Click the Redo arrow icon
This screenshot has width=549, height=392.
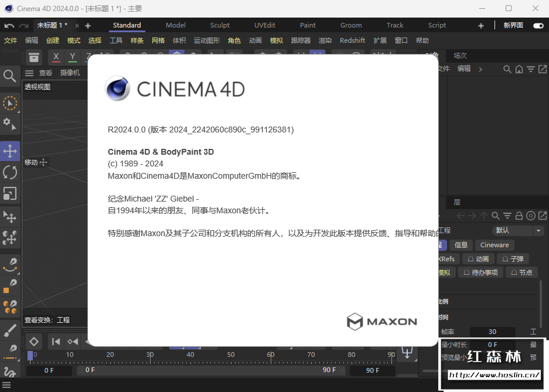pos(23,26)
